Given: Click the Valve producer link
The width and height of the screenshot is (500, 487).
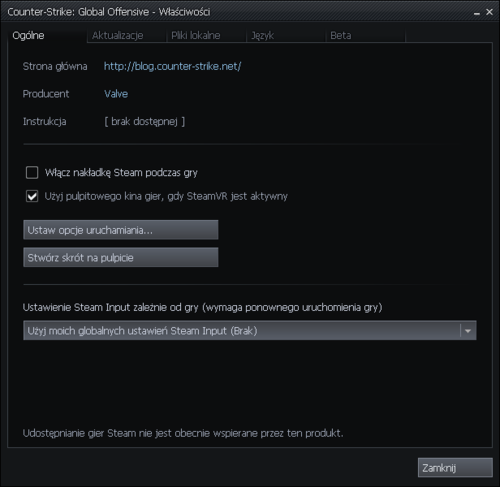Looking at the screenshot, I should click(x=116, y=94).
